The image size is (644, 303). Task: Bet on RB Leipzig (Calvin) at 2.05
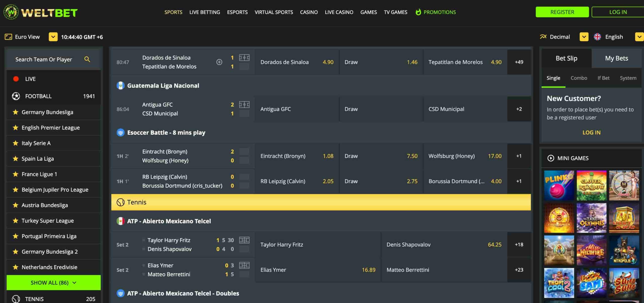click(297, 181)
